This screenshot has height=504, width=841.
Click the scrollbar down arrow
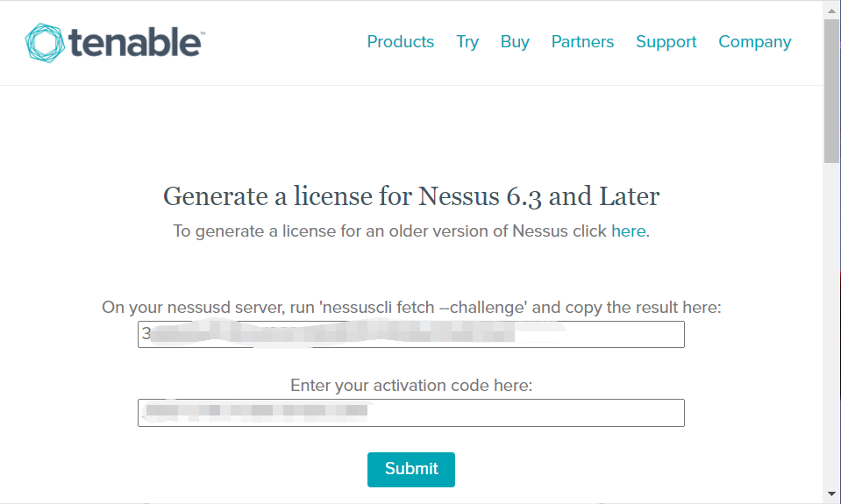(831, 494)
